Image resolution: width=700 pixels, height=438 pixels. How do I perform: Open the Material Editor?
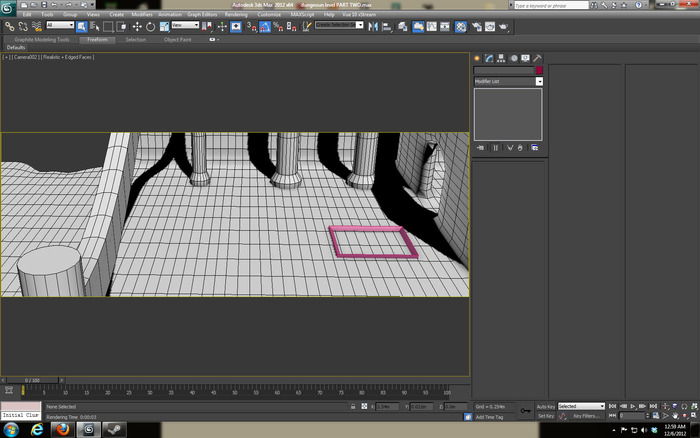click(461, 27)
